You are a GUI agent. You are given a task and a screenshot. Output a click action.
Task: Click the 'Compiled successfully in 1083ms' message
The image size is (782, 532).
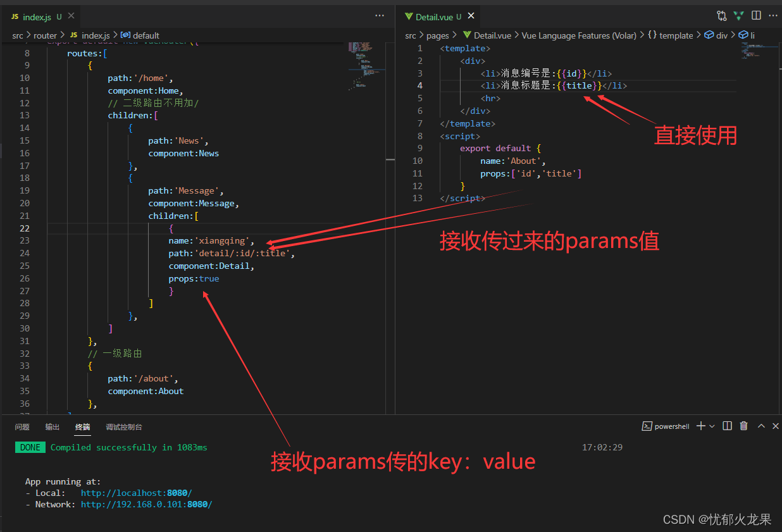(129, 447)
